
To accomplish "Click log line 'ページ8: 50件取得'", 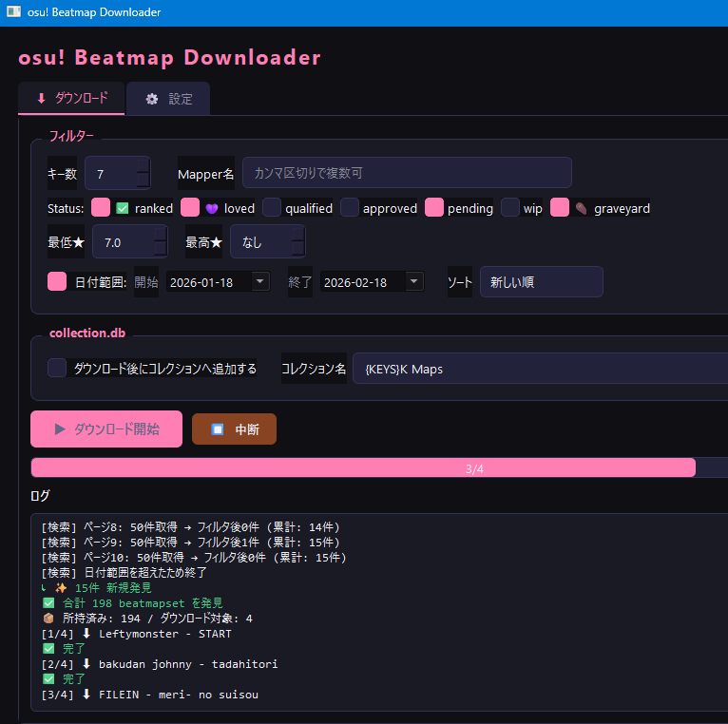I will pyautogui.click(x=190, y=526).
